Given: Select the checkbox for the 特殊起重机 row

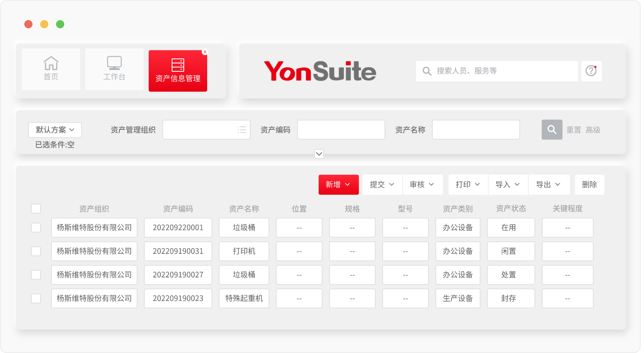Looking at the screenshot, I should 36,298.
